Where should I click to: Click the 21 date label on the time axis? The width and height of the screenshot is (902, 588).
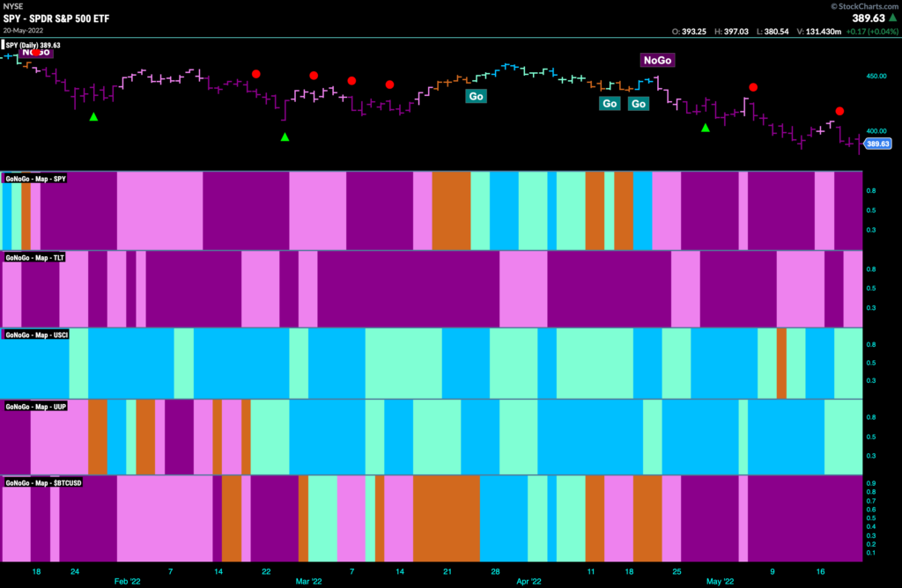pos(447,571)
